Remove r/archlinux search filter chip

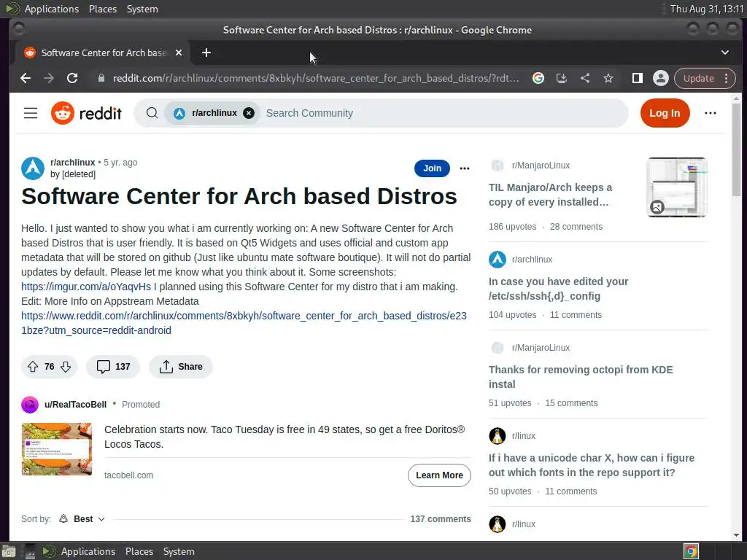tap(249, 113)
